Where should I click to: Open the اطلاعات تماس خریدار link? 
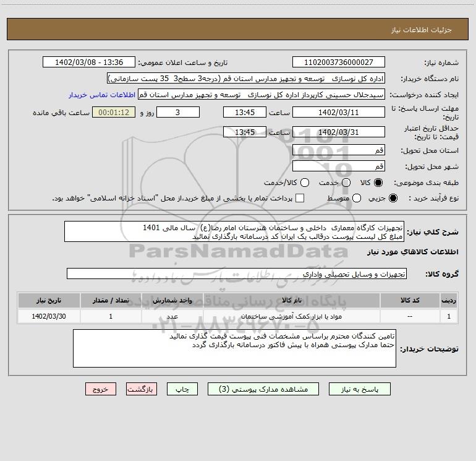(102, 95)
